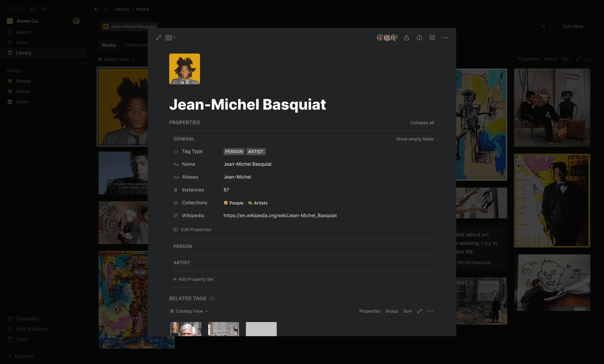Click Properties in Related Tags toolbar
Image resolution: width=604 pixels, height=364 pixels.
click(370, 311)
